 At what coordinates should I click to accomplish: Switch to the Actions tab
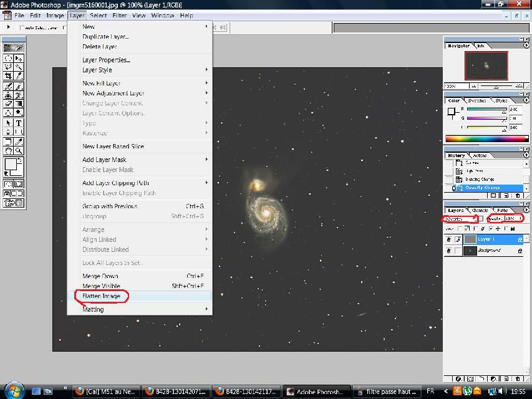(480, 155)
